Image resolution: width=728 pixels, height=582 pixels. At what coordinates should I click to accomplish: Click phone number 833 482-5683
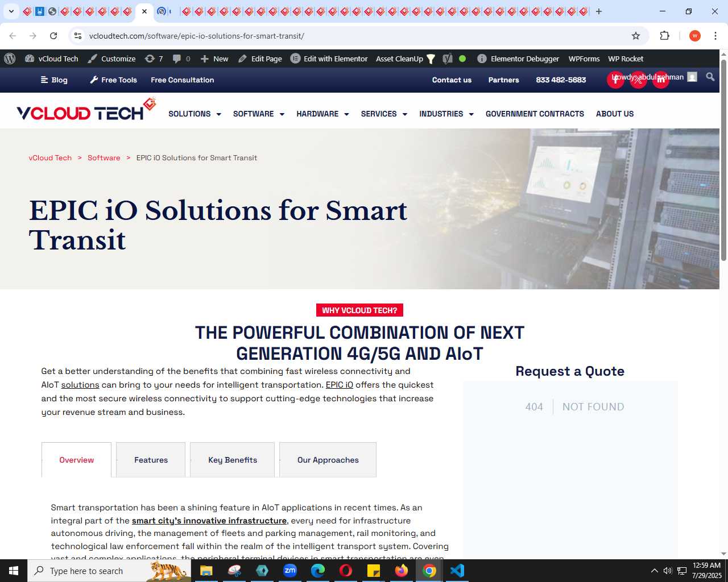(561, 80)
